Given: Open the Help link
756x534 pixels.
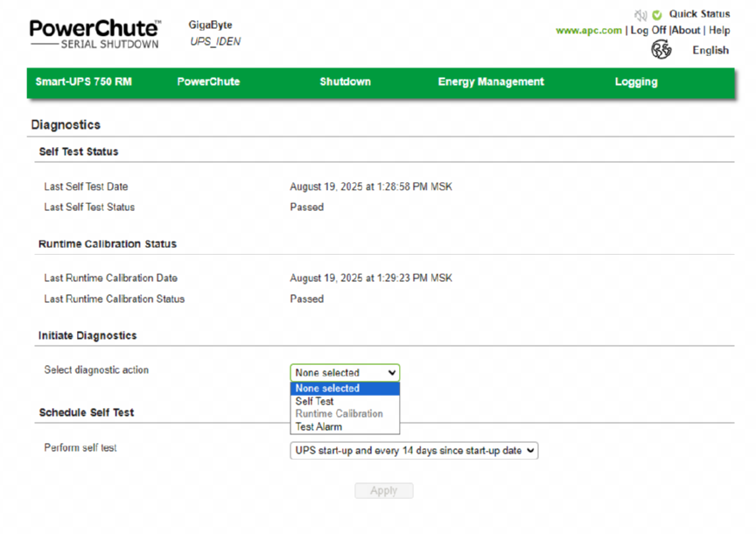Looking at the screenshot, I should click(x=719, y=31).
